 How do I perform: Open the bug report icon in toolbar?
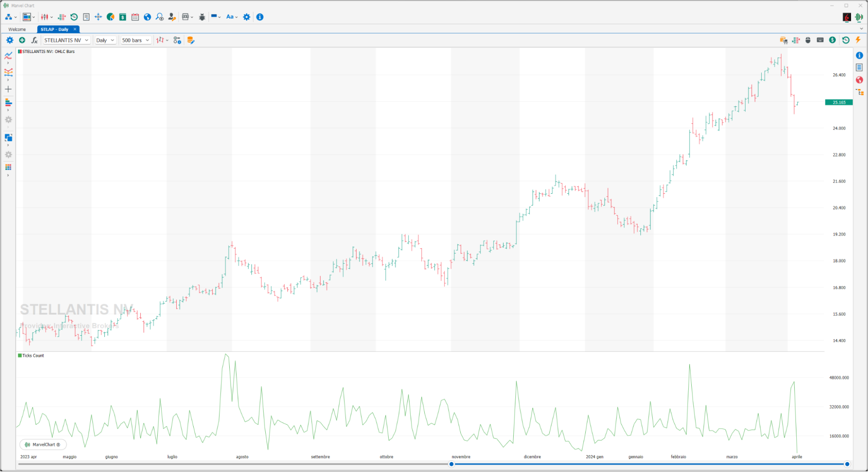tap(202, 17)
